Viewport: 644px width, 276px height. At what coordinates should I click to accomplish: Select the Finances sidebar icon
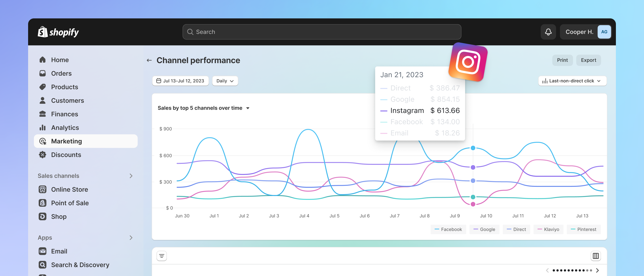point(43,114)
